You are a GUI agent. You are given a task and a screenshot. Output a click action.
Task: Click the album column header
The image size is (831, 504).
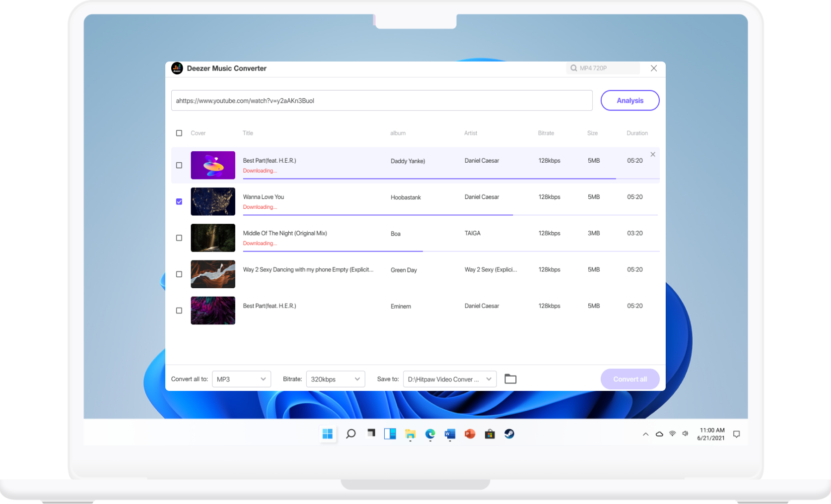[x=398, y=133]
